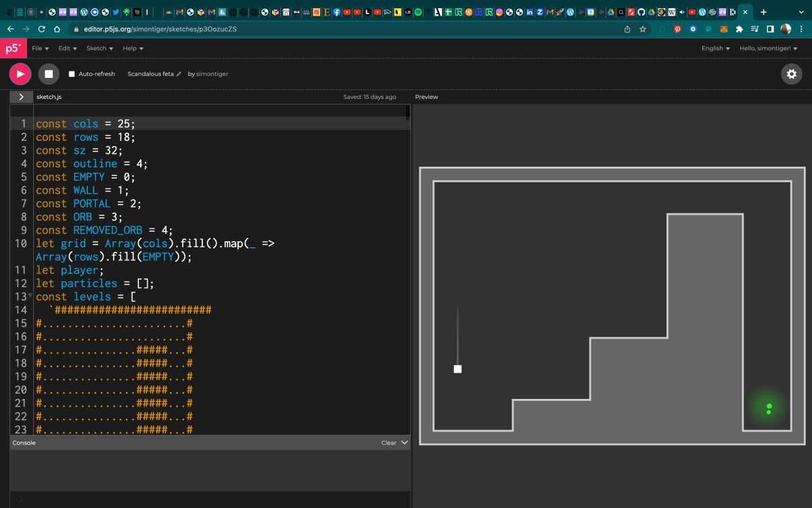Edit the sketch name using the pencil icon
The width and height of the screenshot is (812, 508).
179,74
